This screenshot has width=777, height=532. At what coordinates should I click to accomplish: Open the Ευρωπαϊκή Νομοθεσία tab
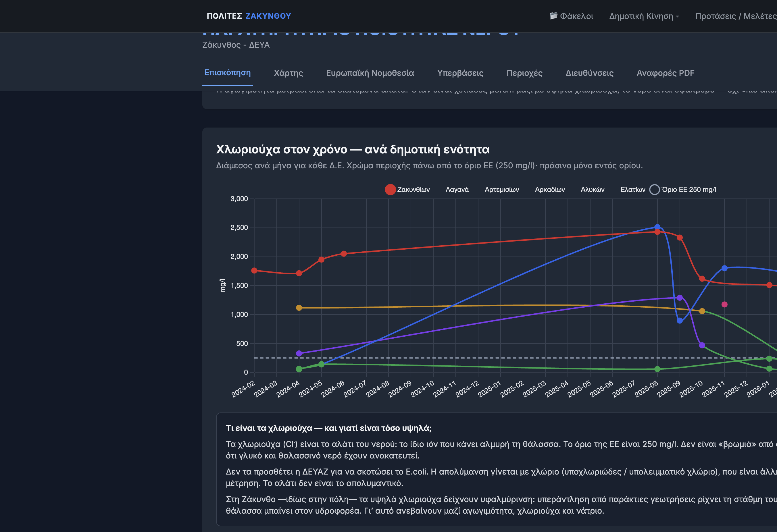point(370,73)
